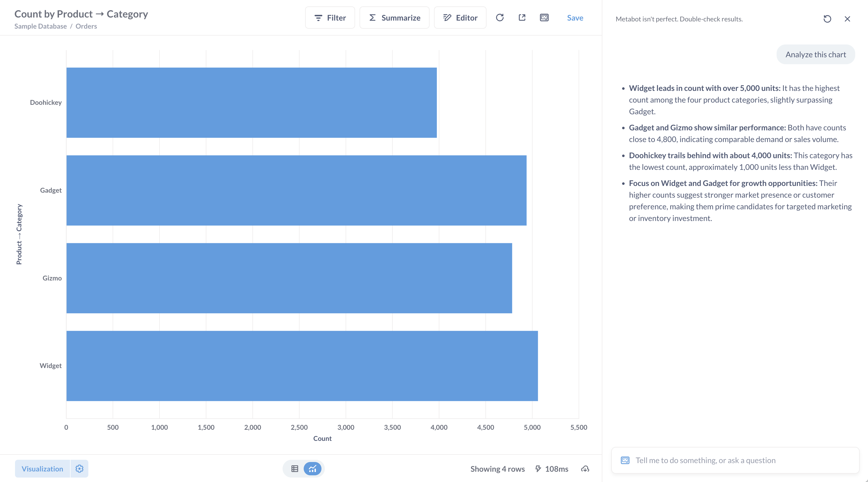
Task: Save this question
Action: [x=575, y=18]
